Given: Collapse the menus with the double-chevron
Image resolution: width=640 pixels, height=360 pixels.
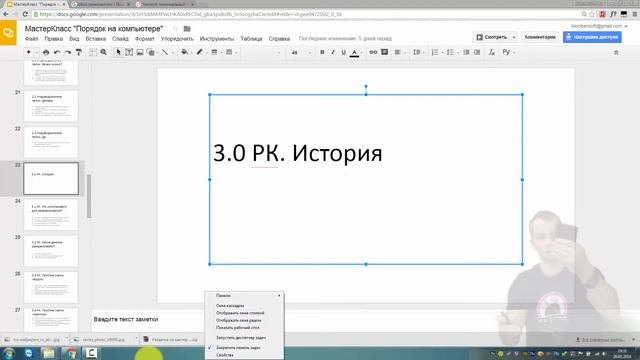Looking at the screenshot, I should (616, 53).
